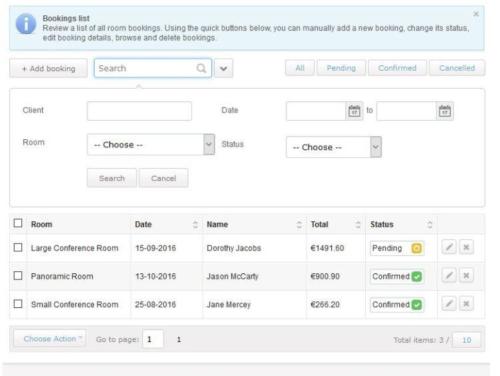
Task: Click the Date to input field
Action: (x=406, y=111)
